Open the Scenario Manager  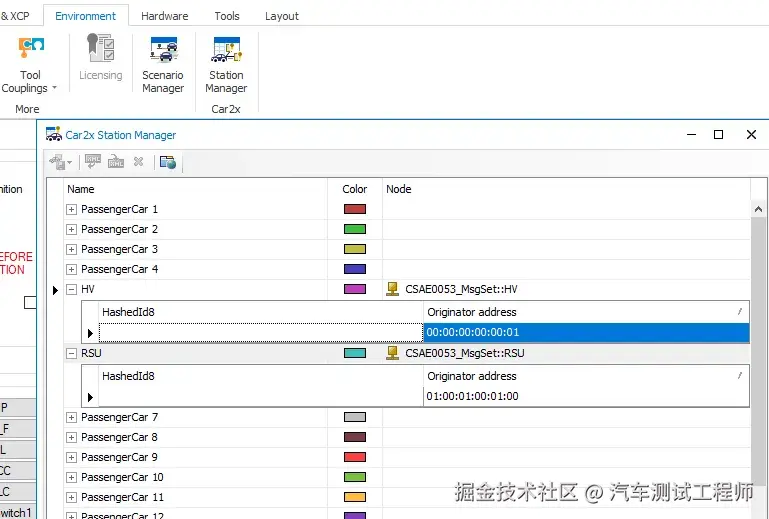click(x=163, y=65)
